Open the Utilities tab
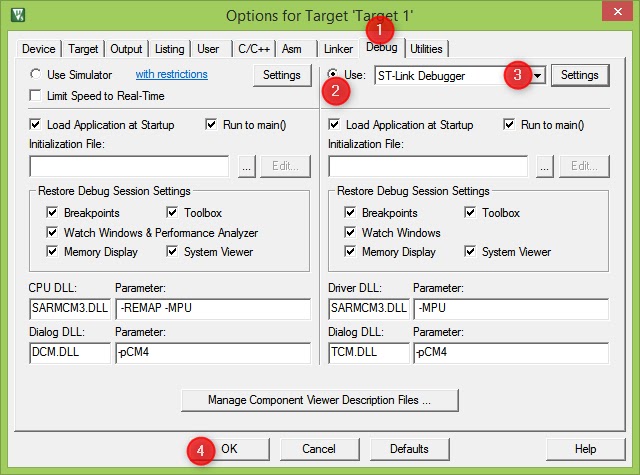The image size is (640, 475). tap(426, 49)
